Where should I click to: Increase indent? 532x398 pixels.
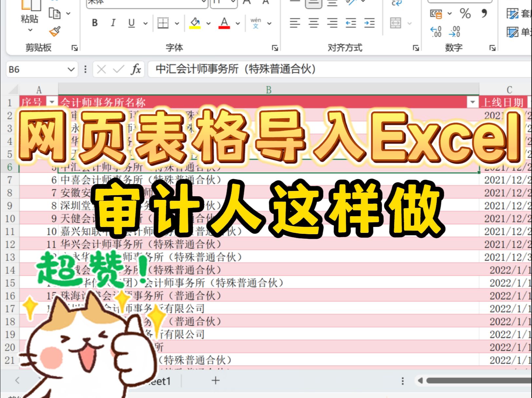(369, 23)
